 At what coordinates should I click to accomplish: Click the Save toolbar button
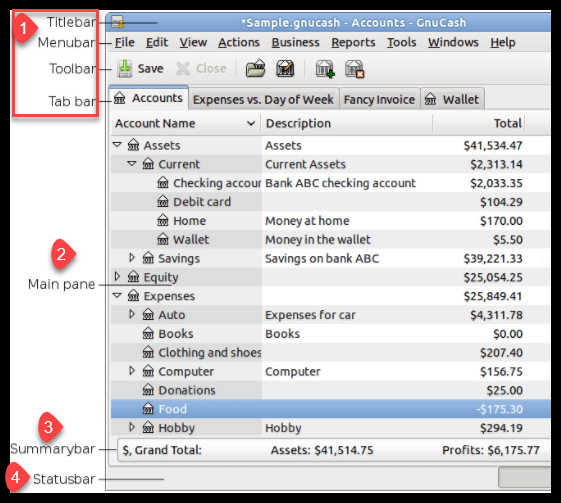(140, 68)
